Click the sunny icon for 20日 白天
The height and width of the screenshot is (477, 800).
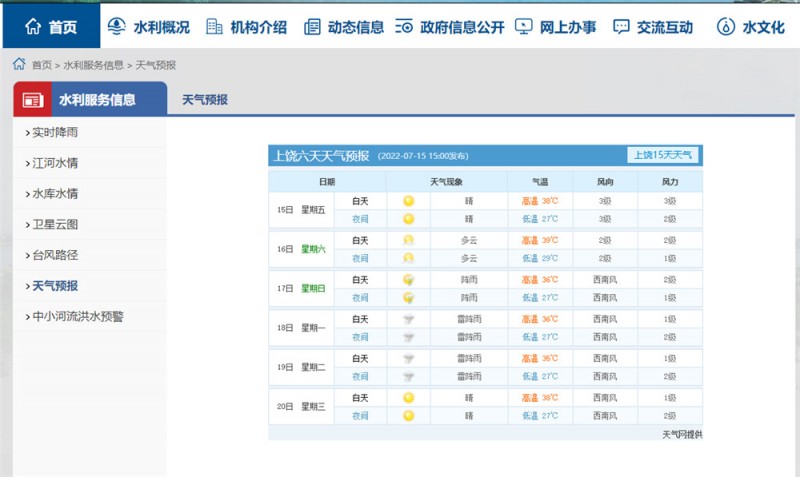408,398
